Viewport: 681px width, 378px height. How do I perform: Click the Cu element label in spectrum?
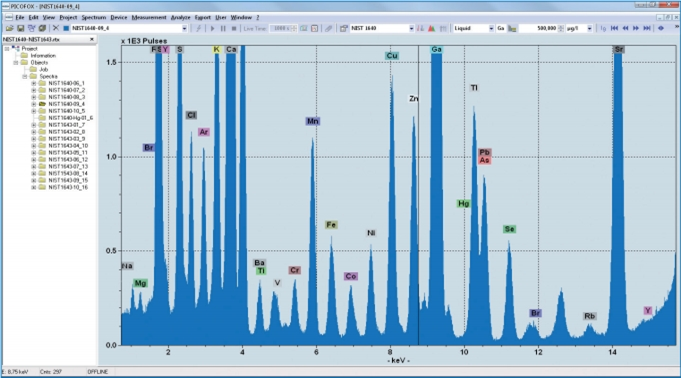pos(392,56)
